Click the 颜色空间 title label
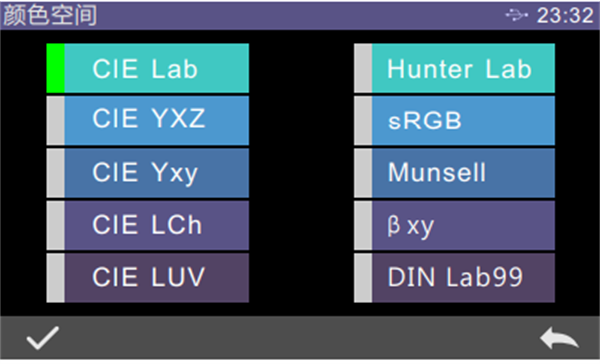The width and height of the screenshot is (600, 364). (x=50, y=16)
